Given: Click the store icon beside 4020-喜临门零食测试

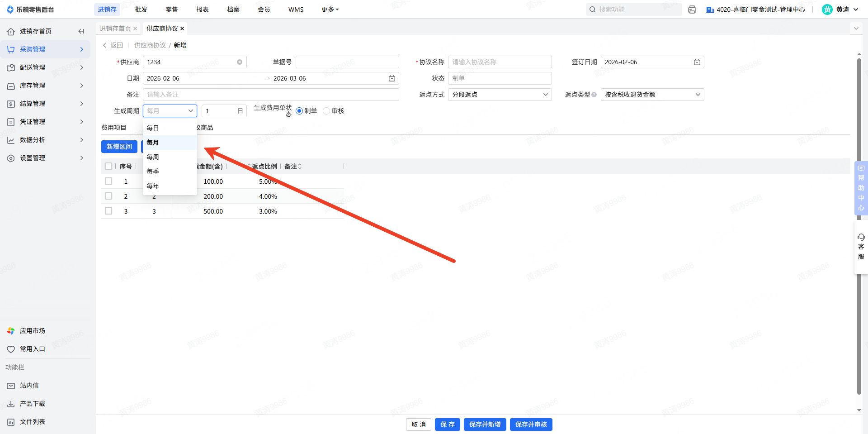Looking at the screenshot, I should click(710, 10).
